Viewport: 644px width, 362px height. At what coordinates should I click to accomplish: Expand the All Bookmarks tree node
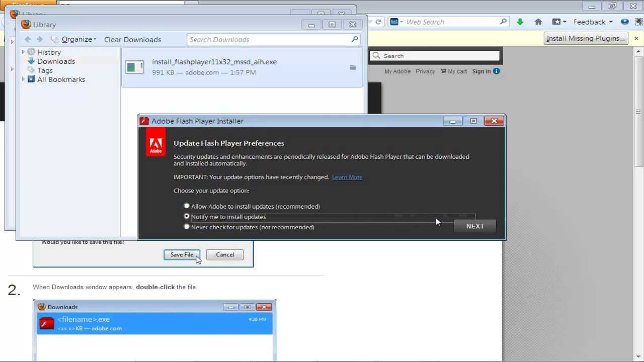(23, 79)
